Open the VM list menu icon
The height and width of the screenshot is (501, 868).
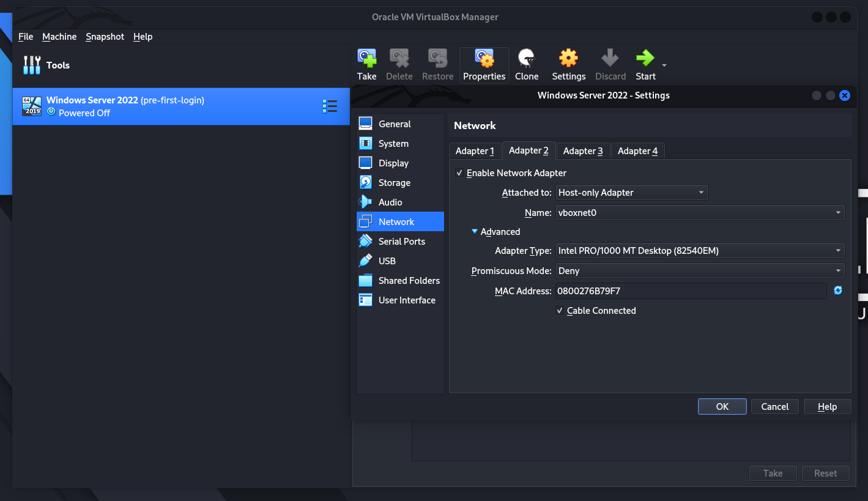pos(330,106)
